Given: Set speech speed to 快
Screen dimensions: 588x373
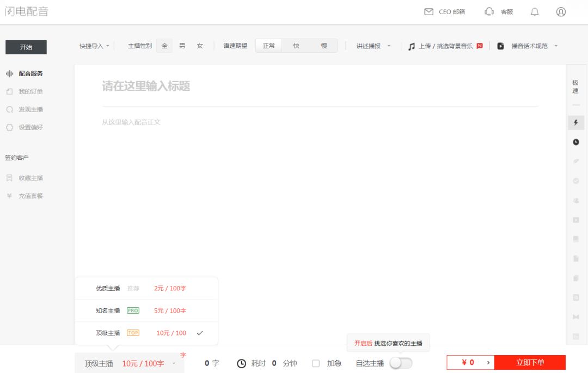Looking at the screenshot, I should pos(296,46).
